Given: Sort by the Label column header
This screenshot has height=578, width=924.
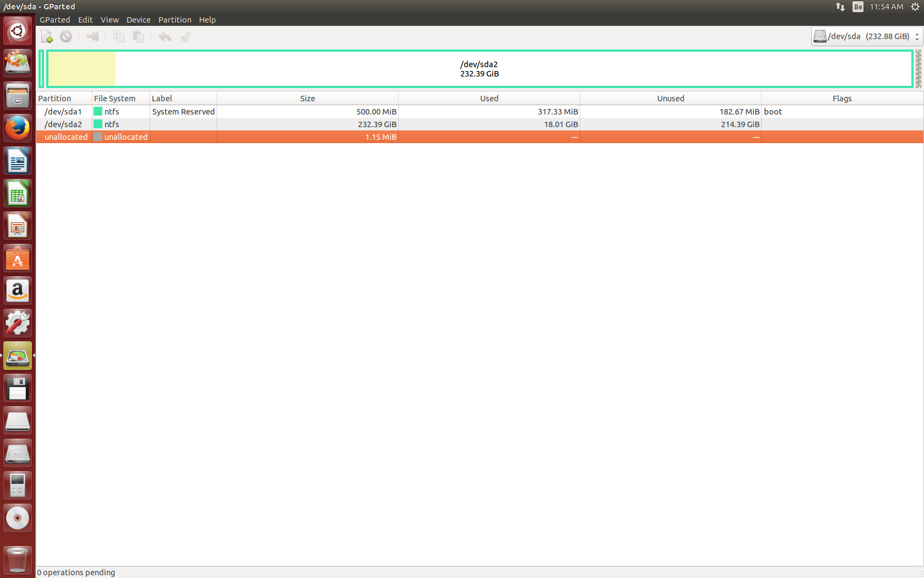Looking at the screenshot, I should [183, 99].
